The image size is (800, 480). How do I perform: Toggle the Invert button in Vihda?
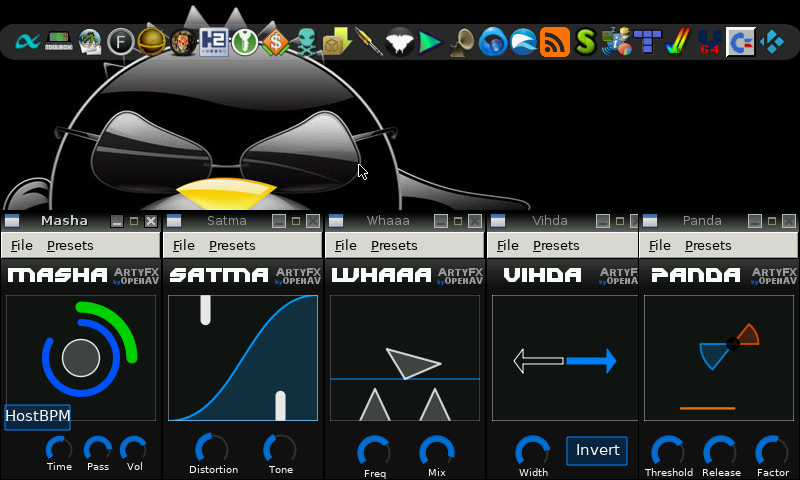597,450
